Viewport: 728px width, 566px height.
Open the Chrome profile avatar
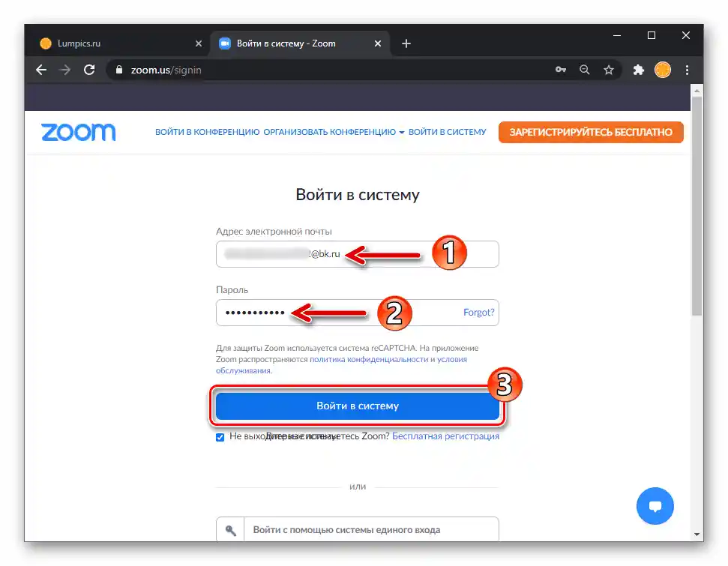click(663, 70)
